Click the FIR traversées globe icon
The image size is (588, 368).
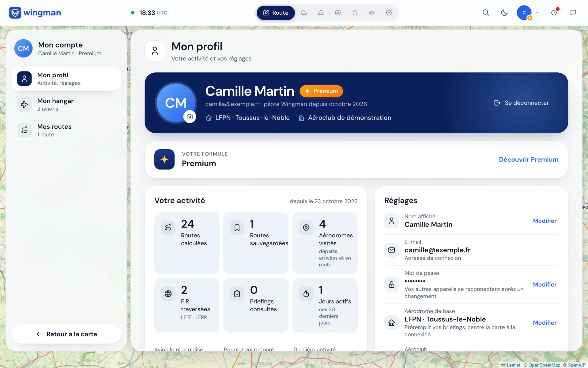(x=168, y=294)
